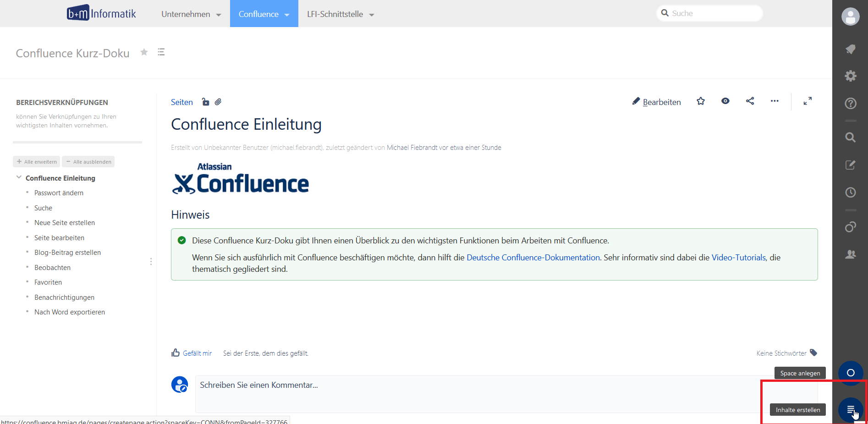This screenshot has width=868, height=424.
Task: Open Seite bearbeiten in tree
Action: [x=59, y=238]
